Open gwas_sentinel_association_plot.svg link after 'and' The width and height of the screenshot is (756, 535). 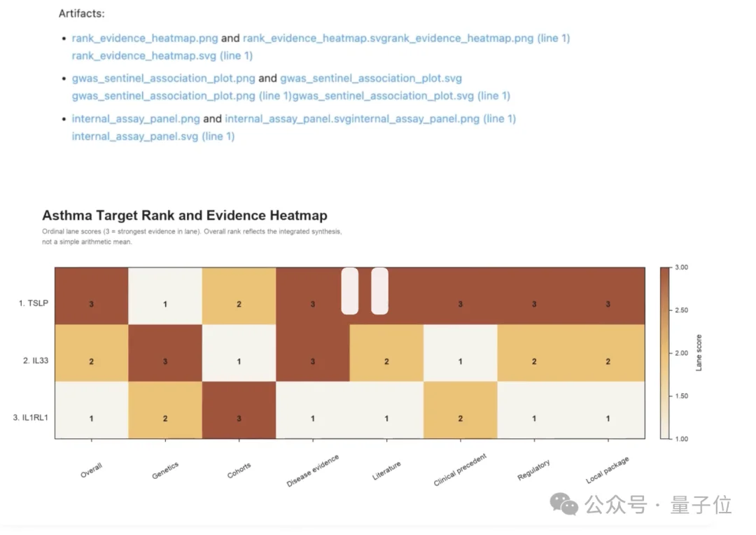click(x=371, y=78)
